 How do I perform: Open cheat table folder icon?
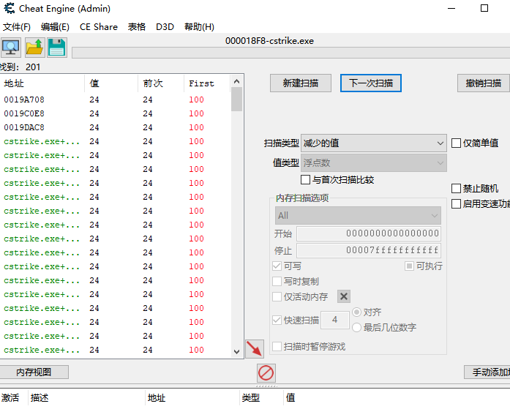tap(34, 48)
